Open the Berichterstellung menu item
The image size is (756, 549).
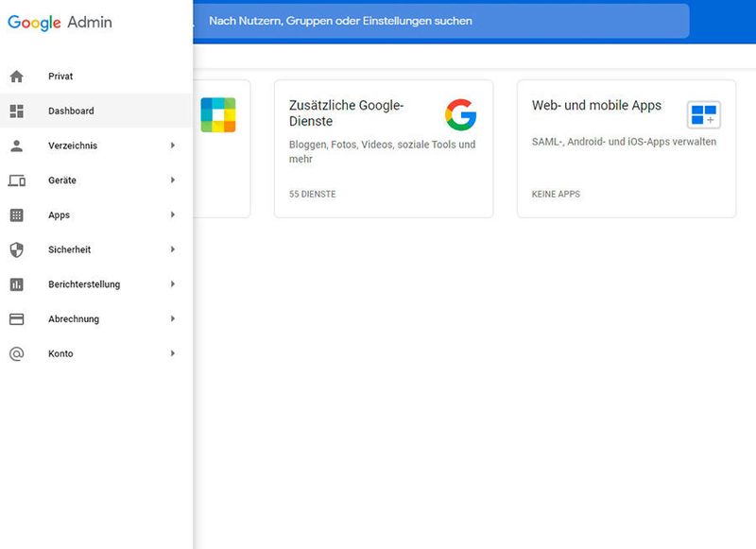pyautogui.click(x=96, y=284)
